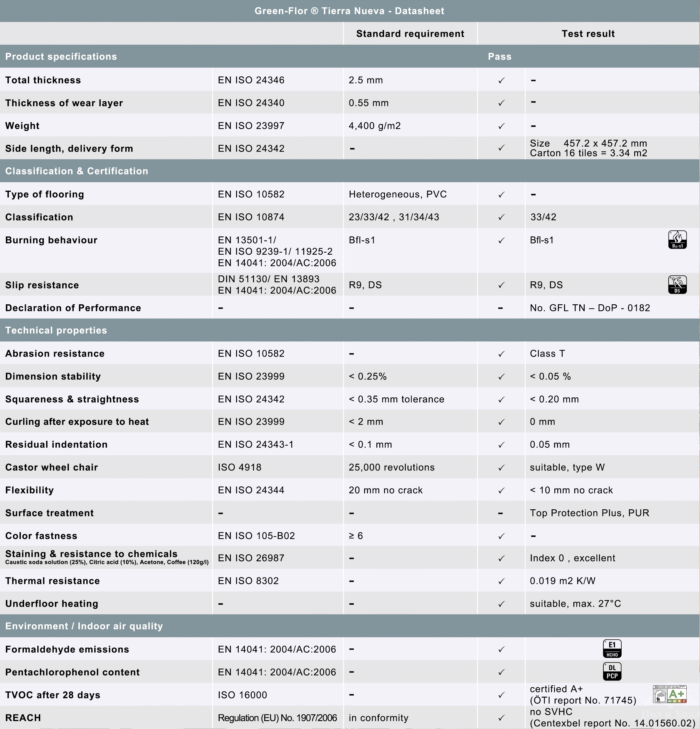Click Regulation (EU) No. 1907/2006 cell
The height and width of the screenshot is (729, 700).
point(277,718)
